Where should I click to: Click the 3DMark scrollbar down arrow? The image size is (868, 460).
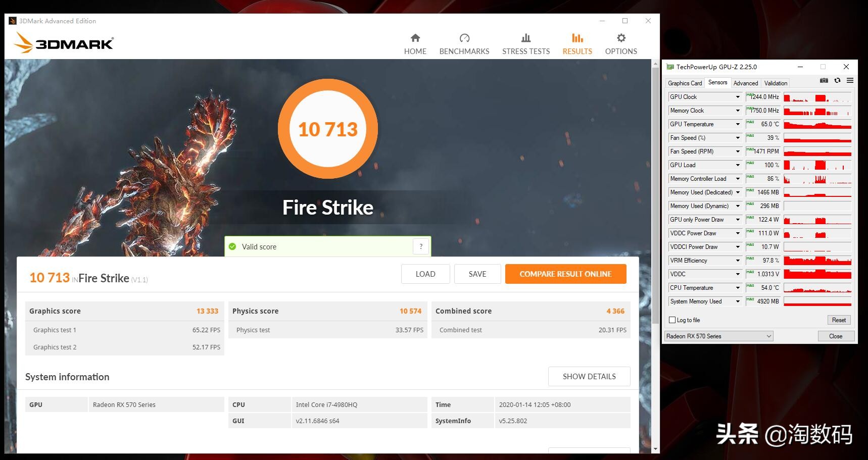tap(655, 448)
